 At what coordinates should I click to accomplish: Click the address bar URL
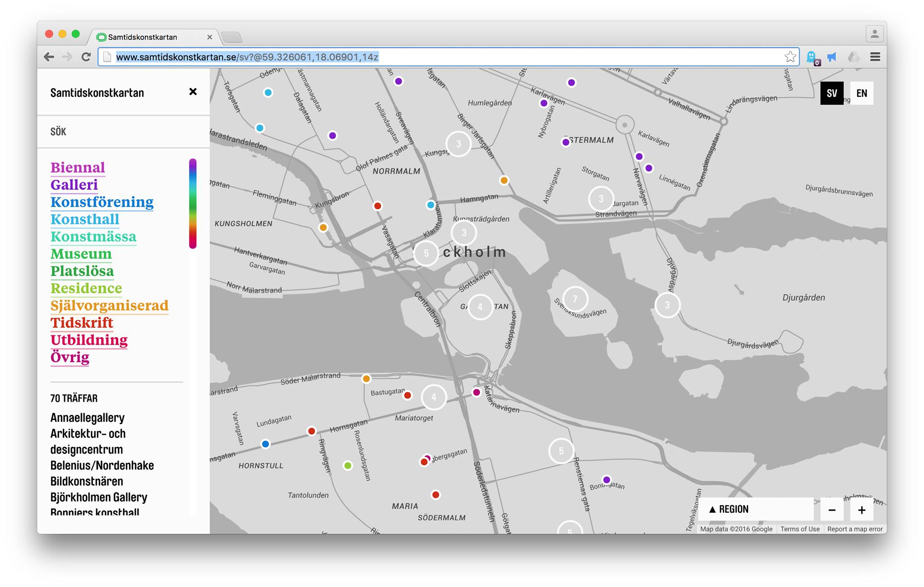[x=247, y=57]
